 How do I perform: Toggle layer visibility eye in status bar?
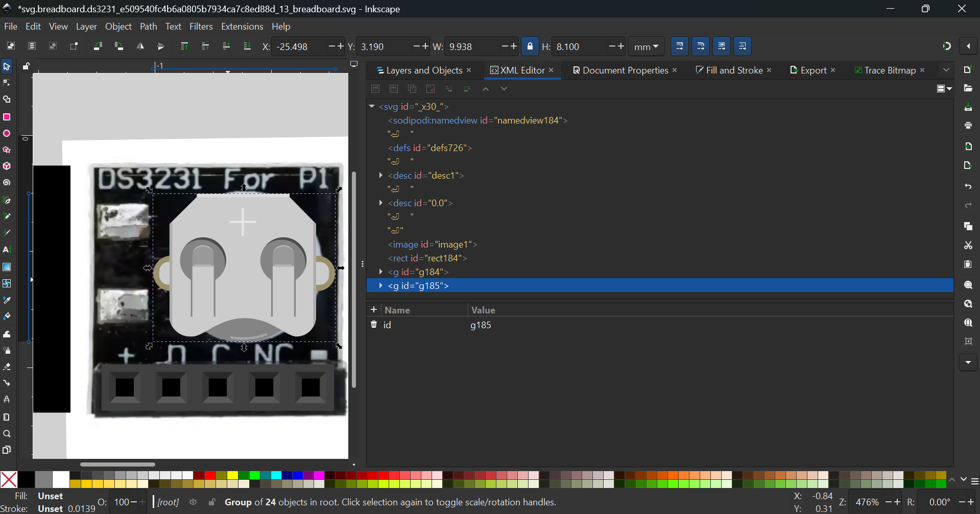(x=193, y=502)
